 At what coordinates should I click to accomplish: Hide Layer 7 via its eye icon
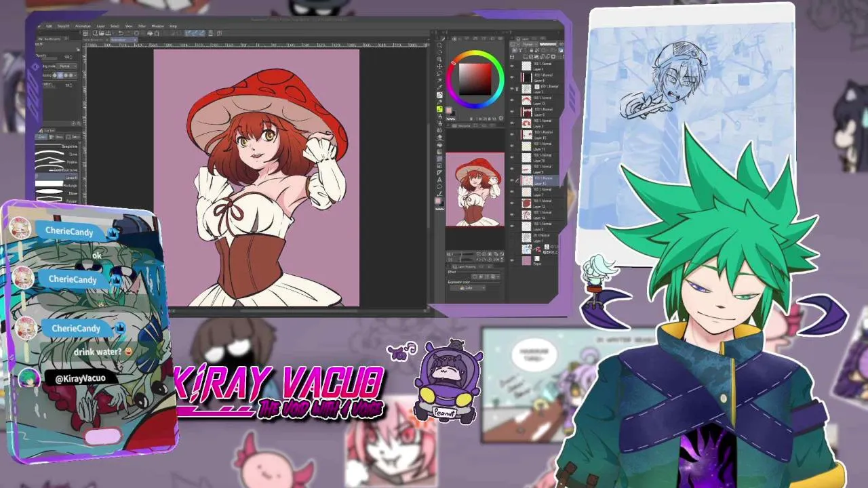(x=512, y=192)
